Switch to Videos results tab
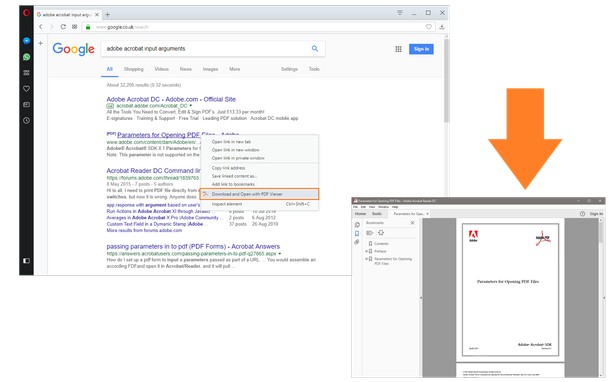Screen dimensions: 612x382 (x=162, y=69)
